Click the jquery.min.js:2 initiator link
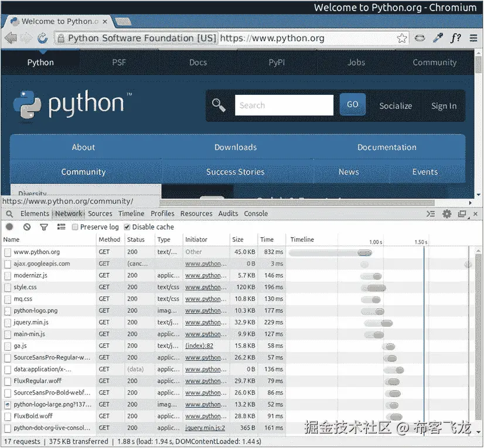Screen dimensions: 484x448 coord(205,428)
